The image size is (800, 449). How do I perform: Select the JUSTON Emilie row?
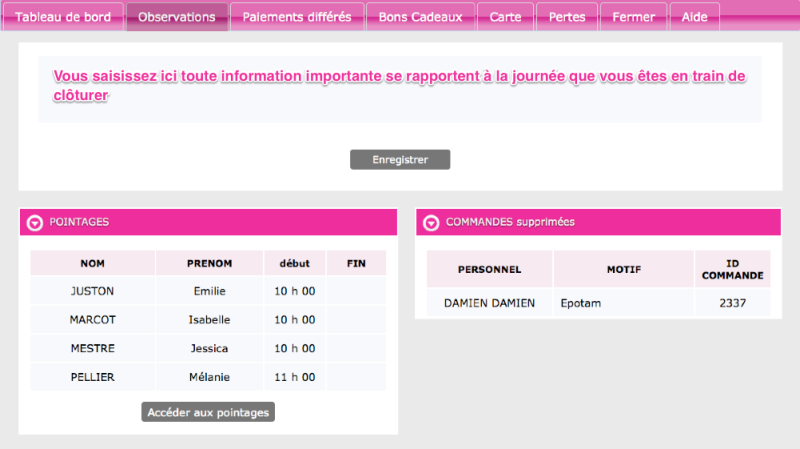(x=208, y=291)
